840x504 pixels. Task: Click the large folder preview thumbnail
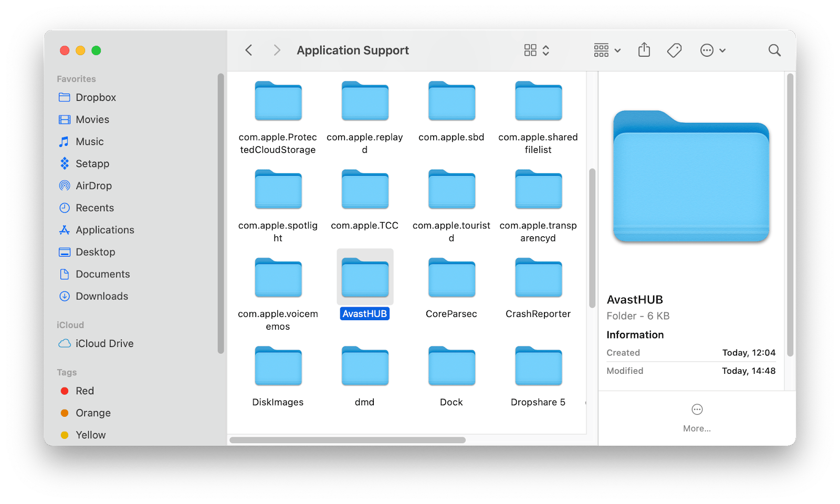[x=691, y=176]
